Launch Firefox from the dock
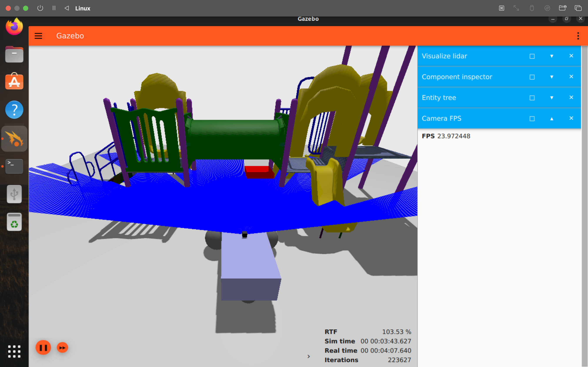The width and height of the screenshot is (588, 367). [14, 27]
